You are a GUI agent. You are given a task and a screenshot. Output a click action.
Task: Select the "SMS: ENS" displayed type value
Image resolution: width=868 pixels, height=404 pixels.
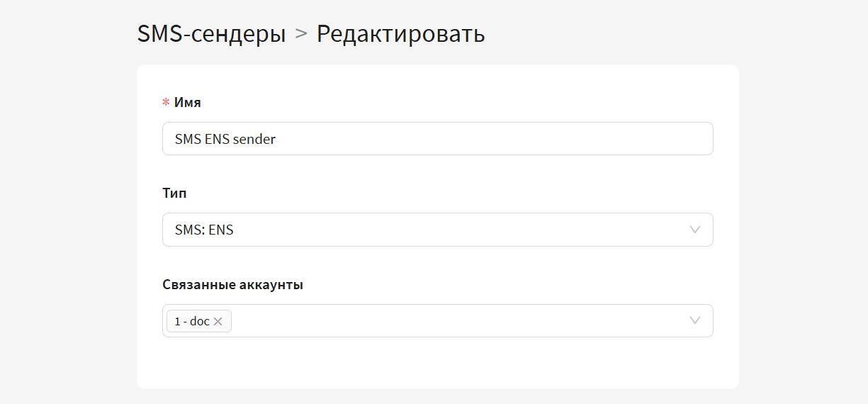tap(204, 230)
